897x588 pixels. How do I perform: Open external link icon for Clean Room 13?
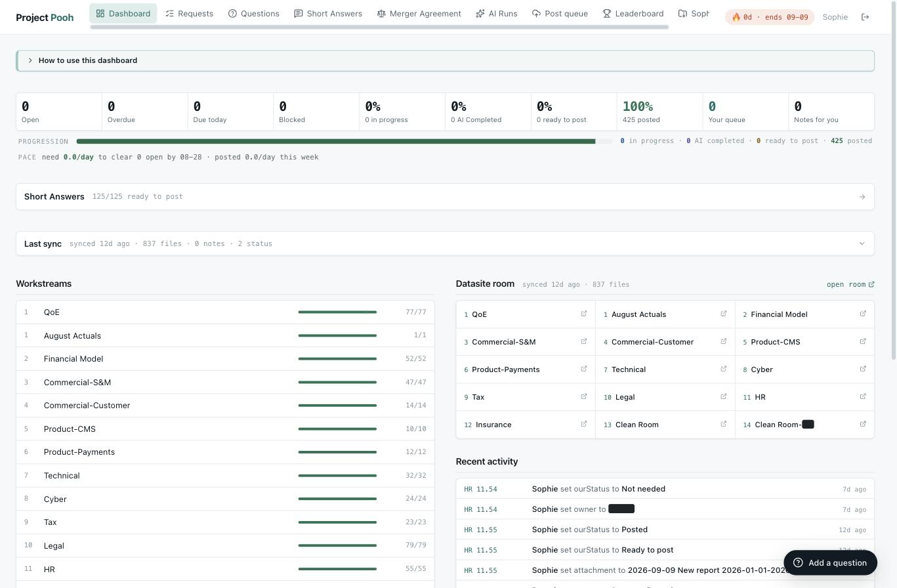click(723, 424)
